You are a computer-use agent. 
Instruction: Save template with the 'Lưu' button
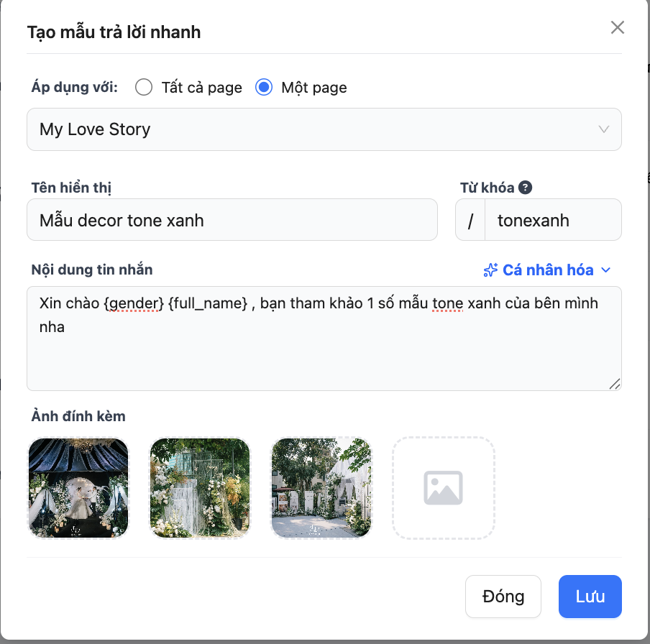point(590,597)
